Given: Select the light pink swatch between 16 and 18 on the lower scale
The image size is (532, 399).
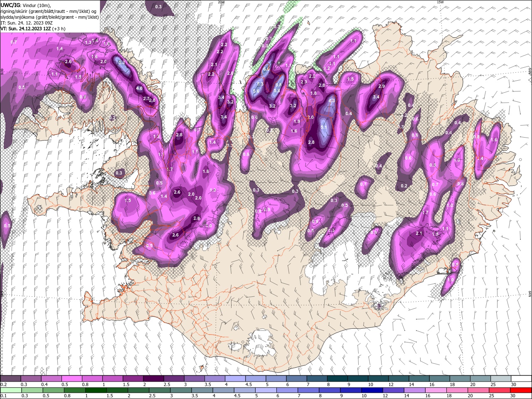Looking at the screenshot, I should (436, 390).
